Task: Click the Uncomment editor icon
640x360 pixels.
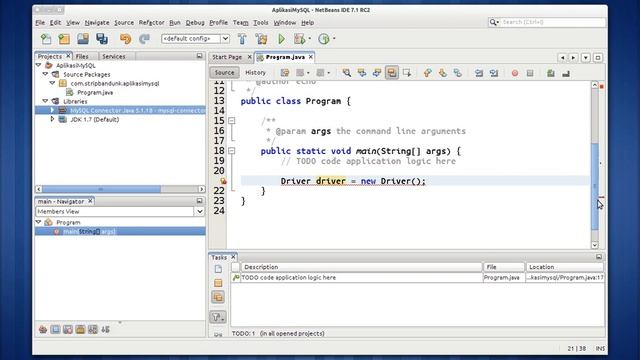Action: click(x=566, y=73)
